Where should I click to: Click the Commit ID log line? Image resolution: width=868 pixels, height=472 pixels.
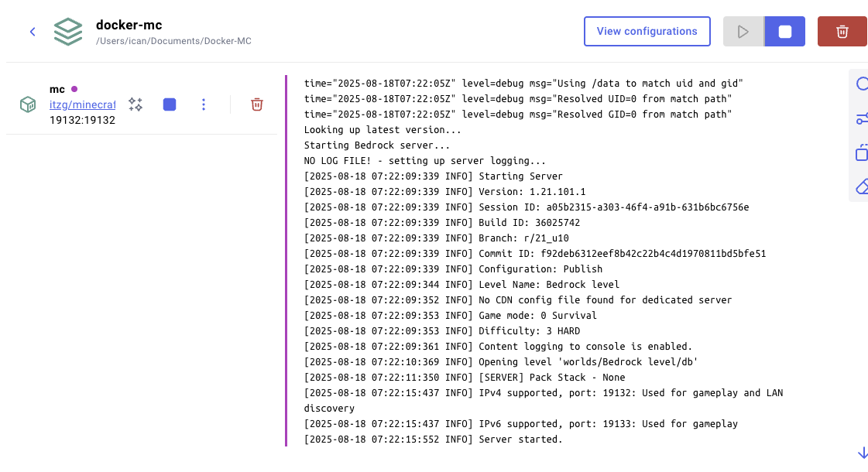pyautogui.click(x=535, y=254)
